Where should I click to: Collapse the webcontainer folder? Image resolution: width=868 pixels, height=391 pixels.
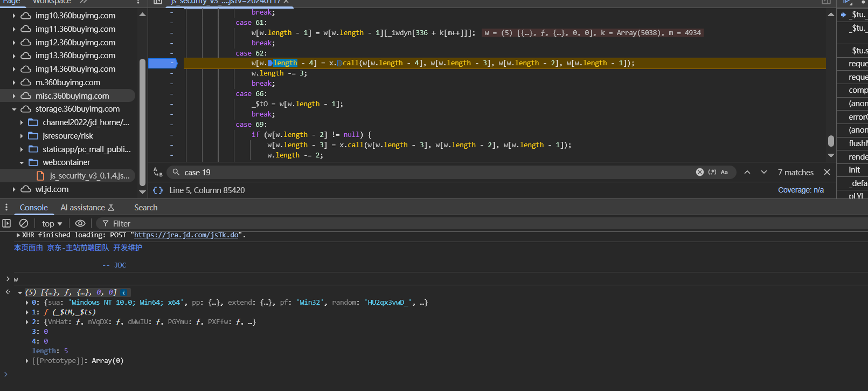tap(22, 162)
